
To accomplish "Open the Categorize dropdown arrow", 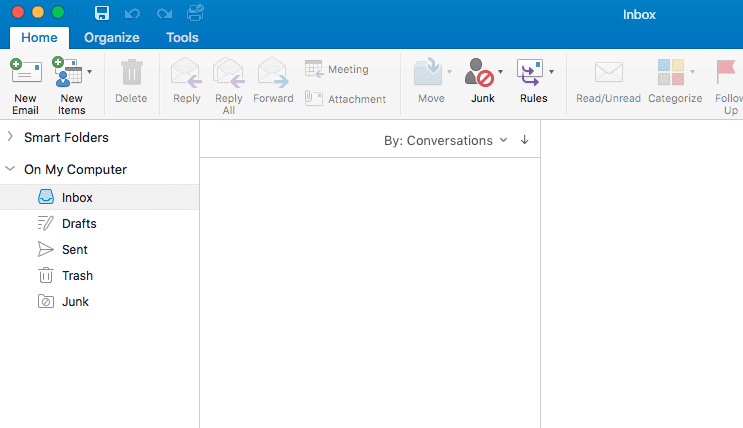I will [692, 72].
